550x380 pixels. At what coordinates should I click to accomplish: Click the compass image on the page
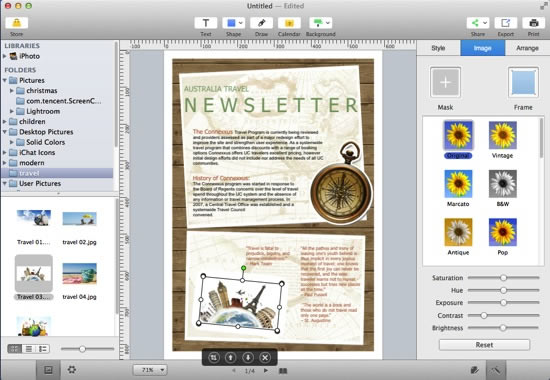coord(341,184)
